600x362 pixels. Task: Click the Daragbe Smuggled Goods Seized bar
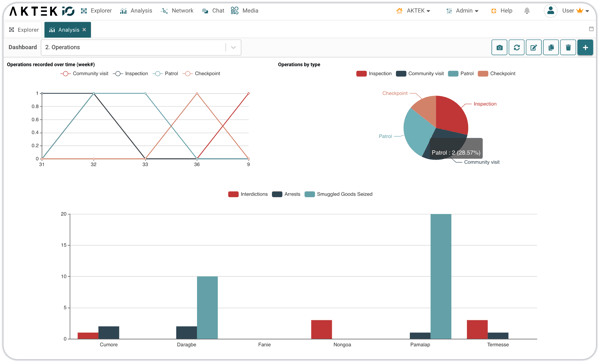(x=207, y=308)
